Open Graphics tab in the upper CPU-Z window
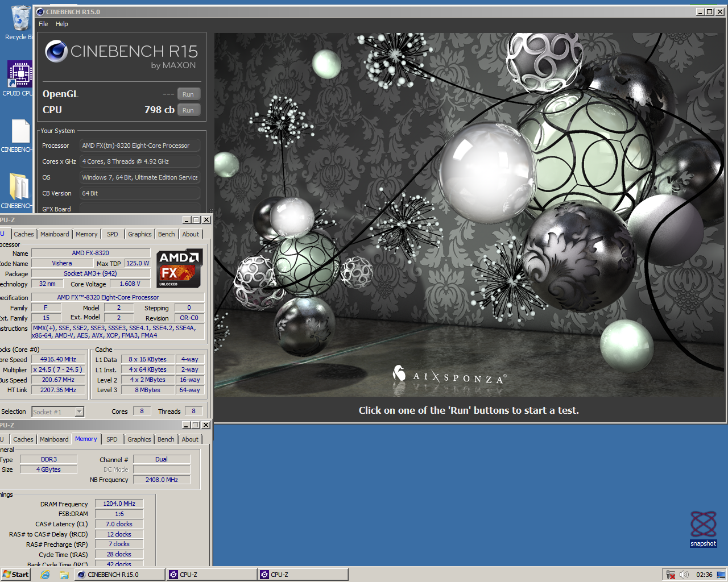Image resolution: width=728 pixels, height=582 pixels. pyautogui.click(x=140, y=234)
